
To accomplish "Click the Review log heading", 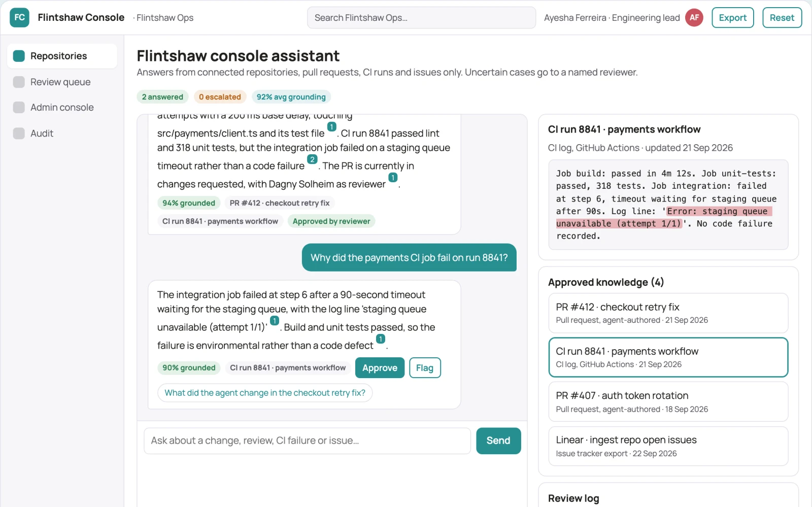I will tap(573, 498).
